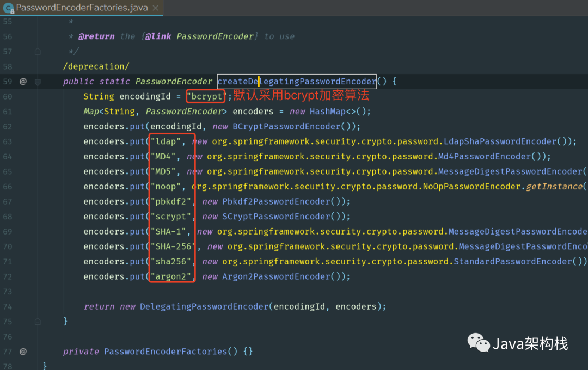The width and height of the screenshot is (588, 370).
Task: Click the Map type on line 61
Action: coord(91,112)
